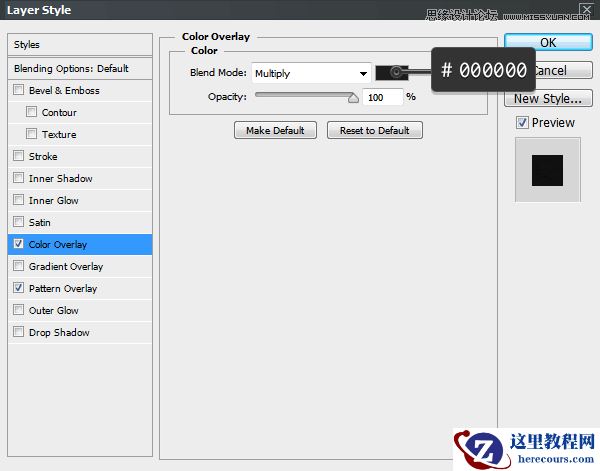Open Styles section in left list
Screen dimensions: 600x471
click(80, 44)
